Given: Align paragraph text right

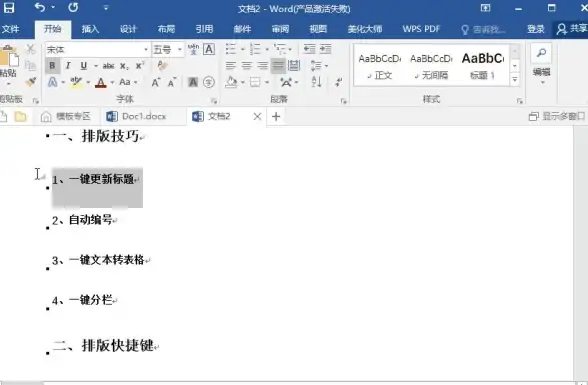Looking at the screenshot, I should click(262, 66).
